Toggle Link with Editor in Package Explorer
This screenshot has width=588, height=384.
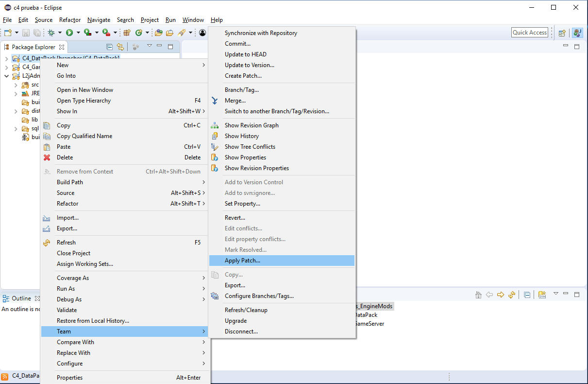pyautogui.click(x=120, y=47)
